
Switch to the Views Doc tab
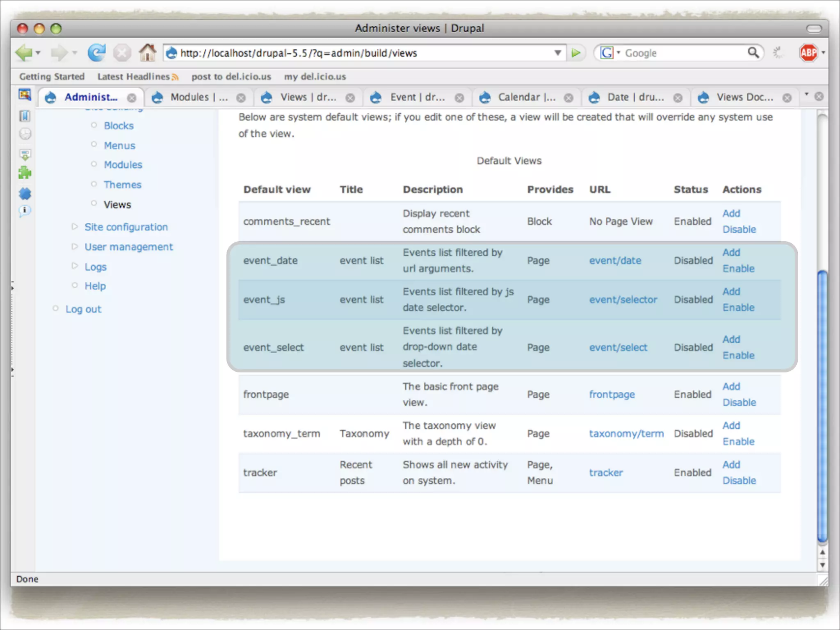pyautogui.click(x=744, y=97)
